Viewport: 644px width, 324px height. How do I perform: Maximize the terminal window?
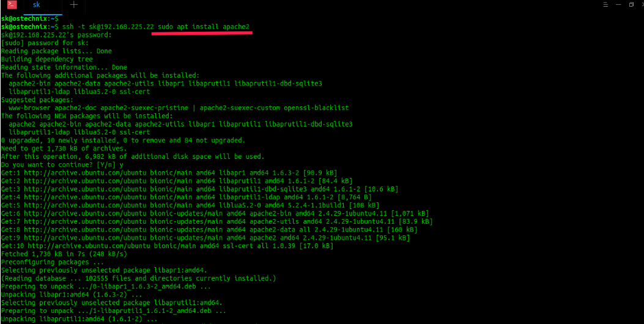click(631, 4)
